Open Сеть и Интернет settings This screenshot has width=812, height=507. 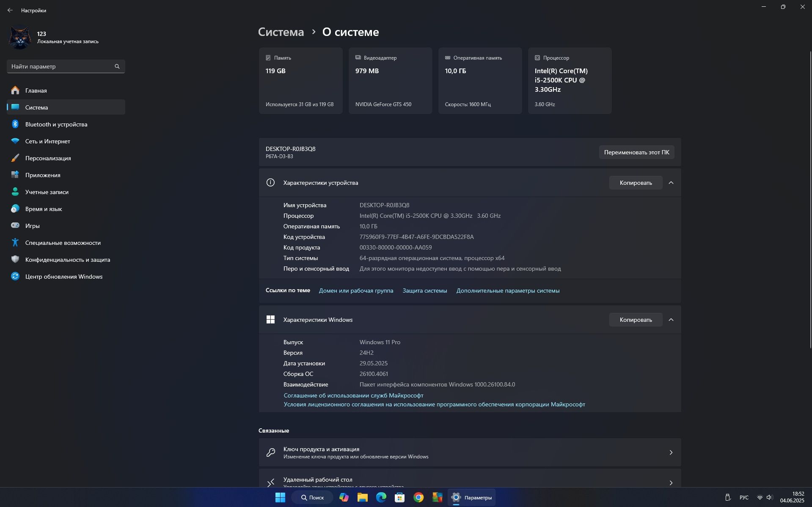[x=66, y=141]
